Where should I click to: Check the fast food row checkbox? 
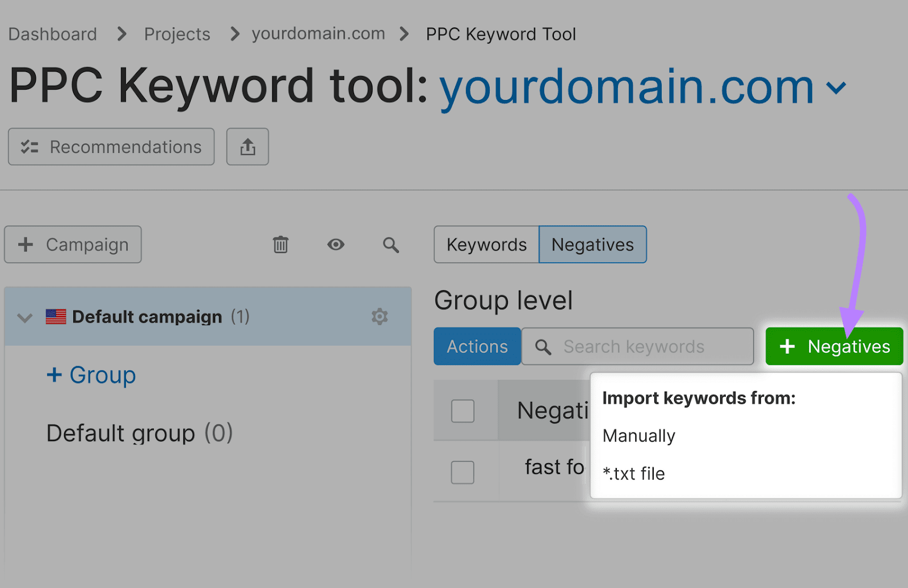(463, 472)
